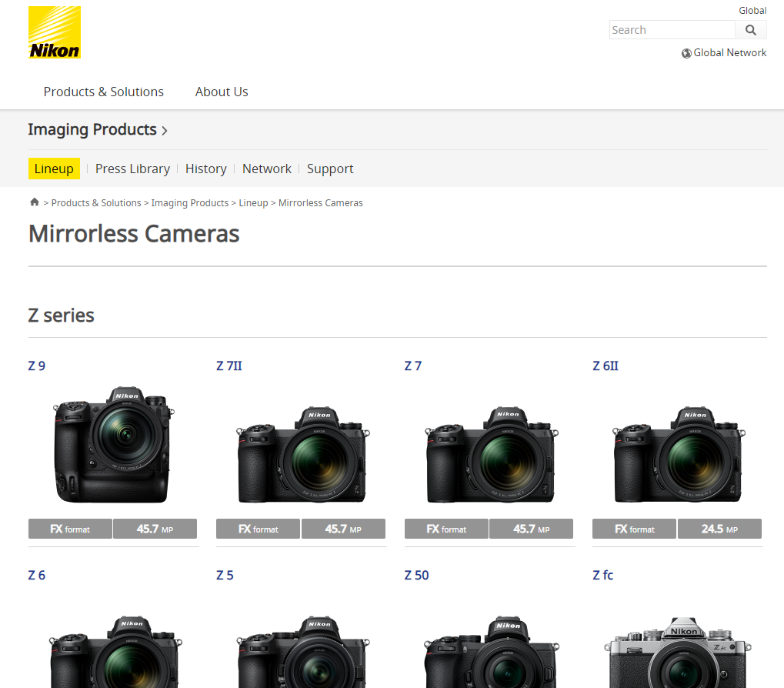Viewport: 784px width, 688px height.
Task: Open the Products & Solutions menu
Action: click(103, 92)
